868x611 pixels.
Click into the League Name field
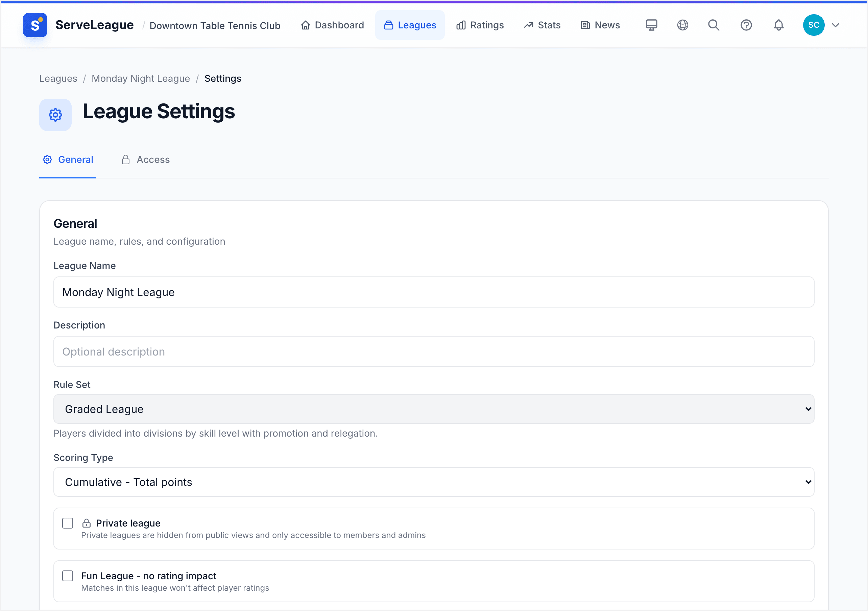(x=434, y=292)
